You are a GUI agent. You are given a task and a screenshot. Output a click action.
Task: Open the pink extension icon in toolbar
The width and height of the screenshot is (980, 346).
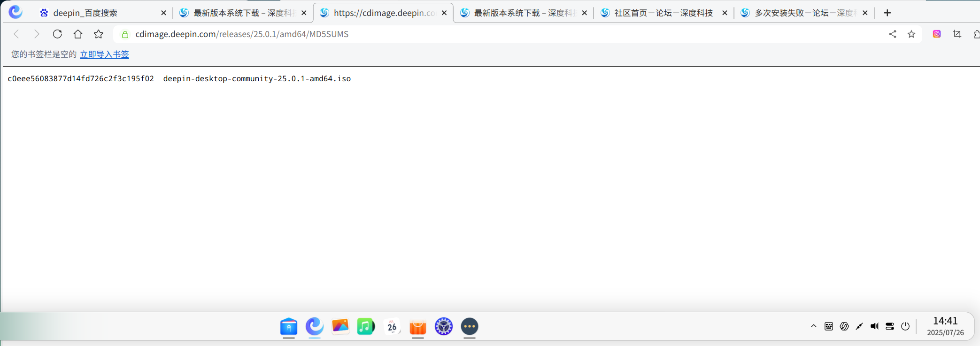pyautogui.click(x=937, y=34)
